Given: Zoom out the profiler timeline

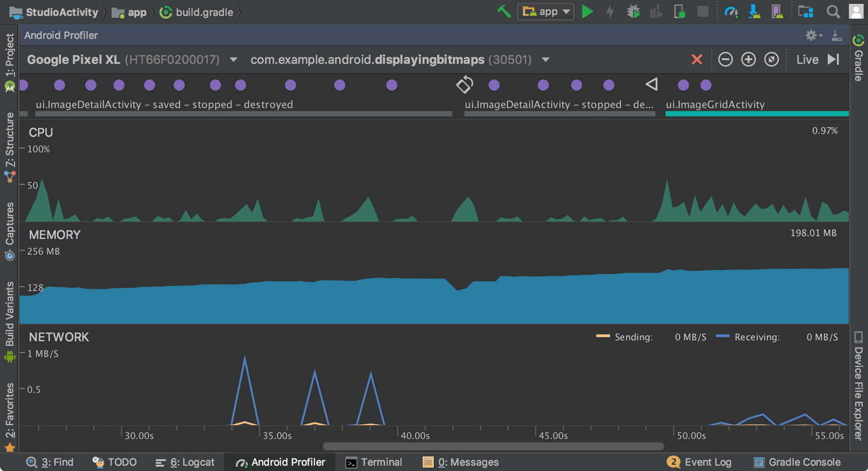Looking at the screenshot, I should [725, 59].
